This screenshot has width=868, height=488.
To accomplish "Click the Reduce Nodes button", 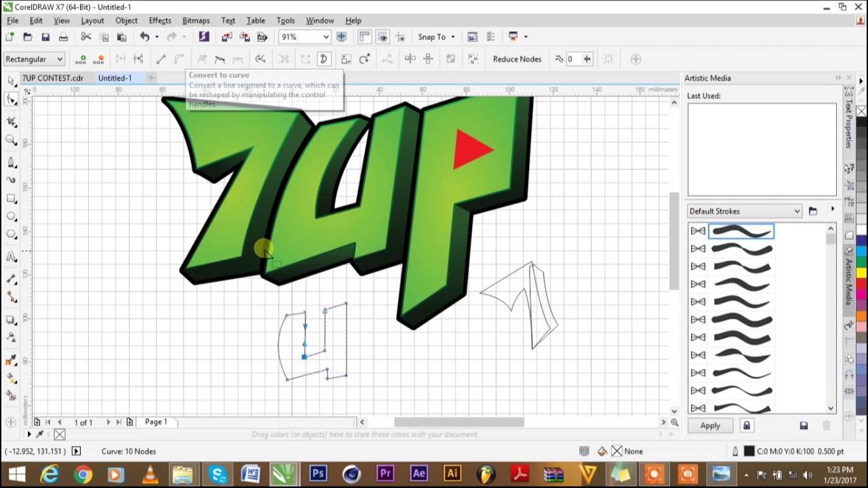I will [517, 59].
